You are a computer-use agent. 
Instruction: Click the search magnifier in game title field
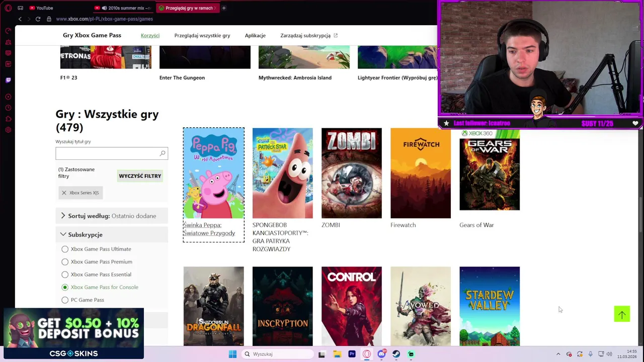coord(163,153)
